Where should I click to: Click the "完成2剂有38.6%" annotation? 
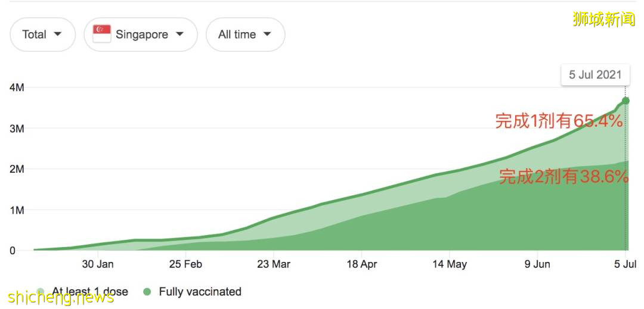tap(563, 176)
